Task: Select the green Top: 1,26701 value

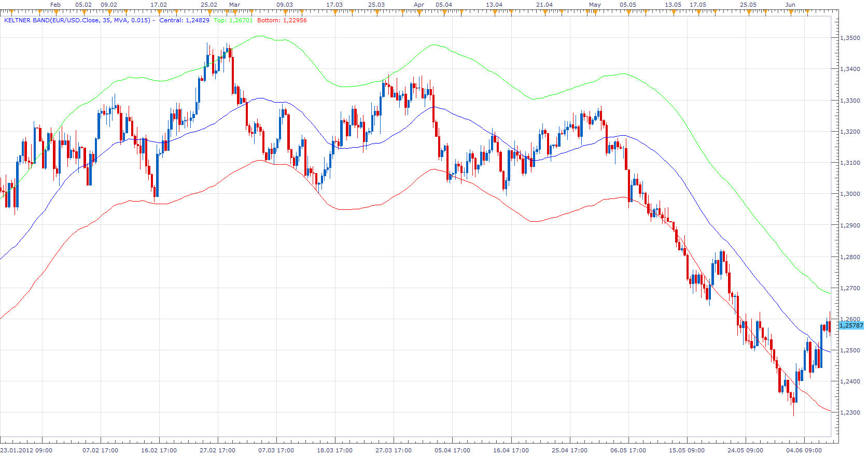Action: point(233,20)
